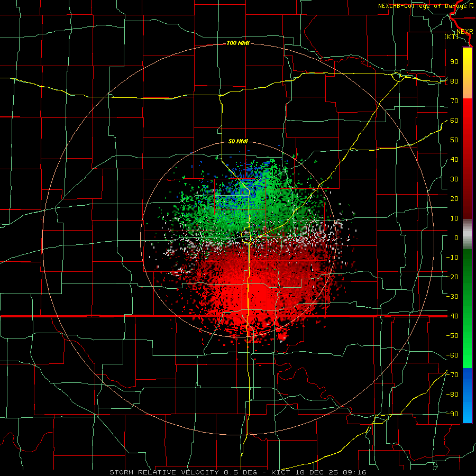Click the 50 label on velocity scale
Screen dimensions: 476x476
tap(454, 140)
